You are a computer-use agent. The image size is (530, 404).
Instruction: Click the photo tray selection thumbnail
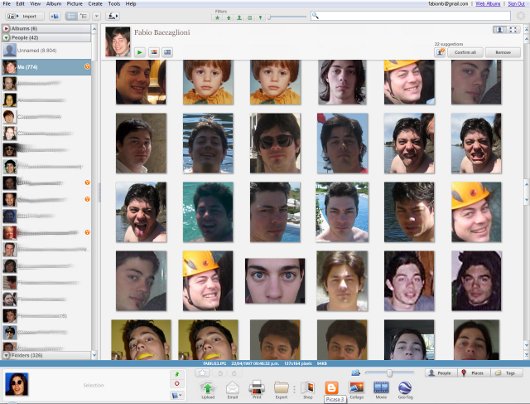tap(17, 384)
